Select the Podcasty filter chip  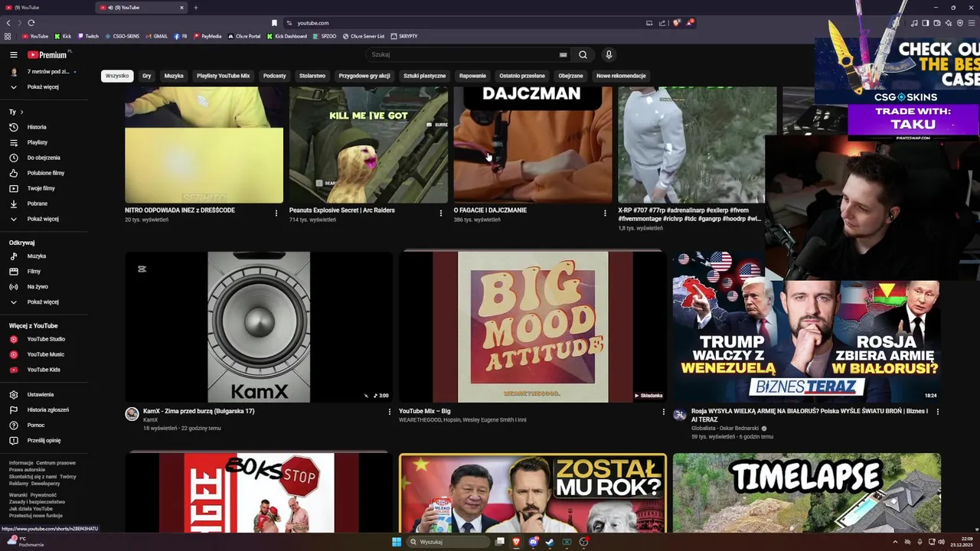coord(274,76)
